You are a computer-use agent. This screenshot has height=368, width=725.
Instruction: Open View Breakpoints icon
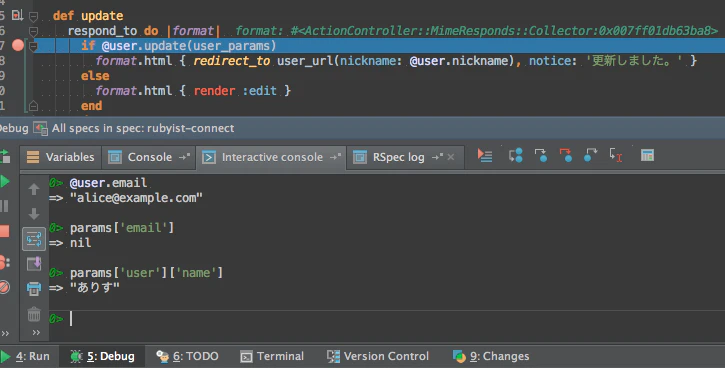point(5,263)
